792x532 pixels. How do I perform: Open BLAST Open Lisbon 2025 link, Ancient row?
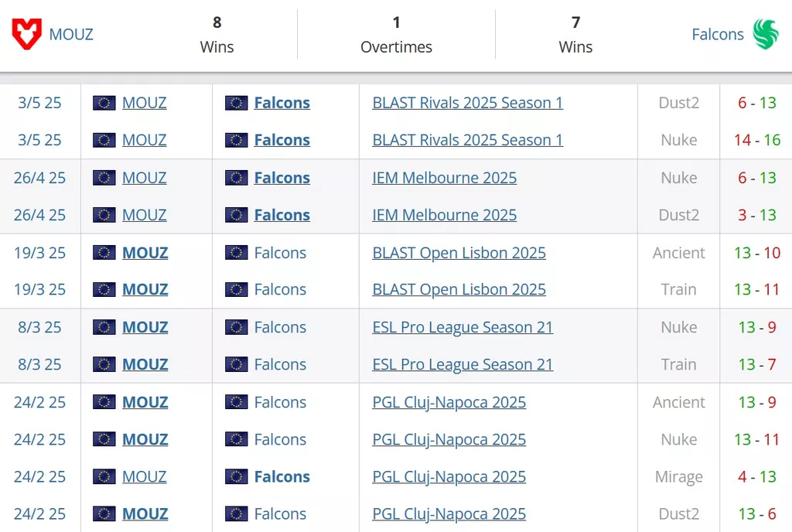(x=459, y=252)
